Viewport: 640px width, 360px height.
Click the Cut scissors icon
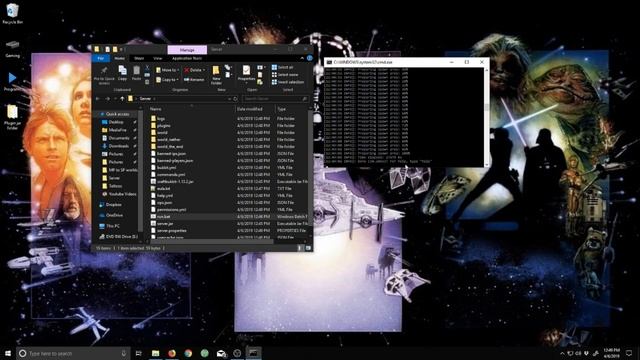click(147, 68)
